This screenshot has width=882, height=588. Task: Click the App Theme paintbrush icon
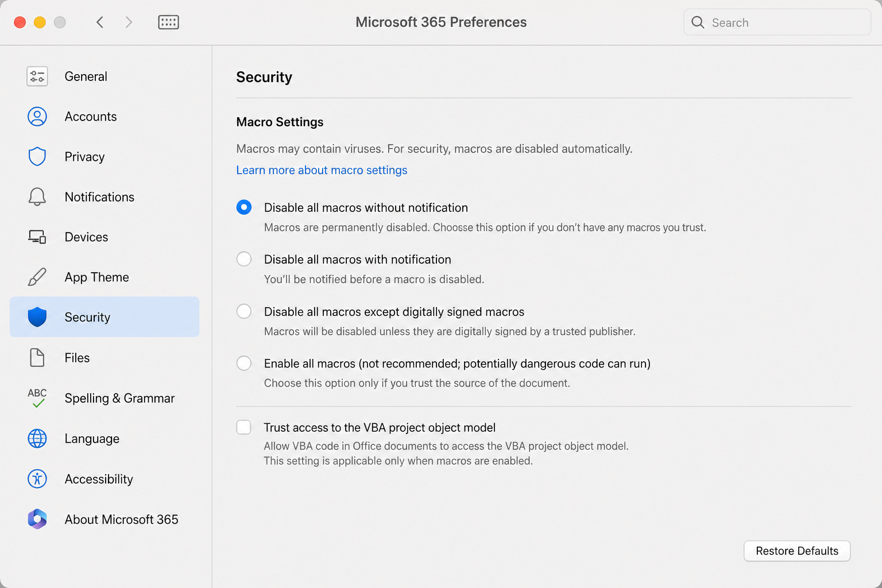(37, 277)
